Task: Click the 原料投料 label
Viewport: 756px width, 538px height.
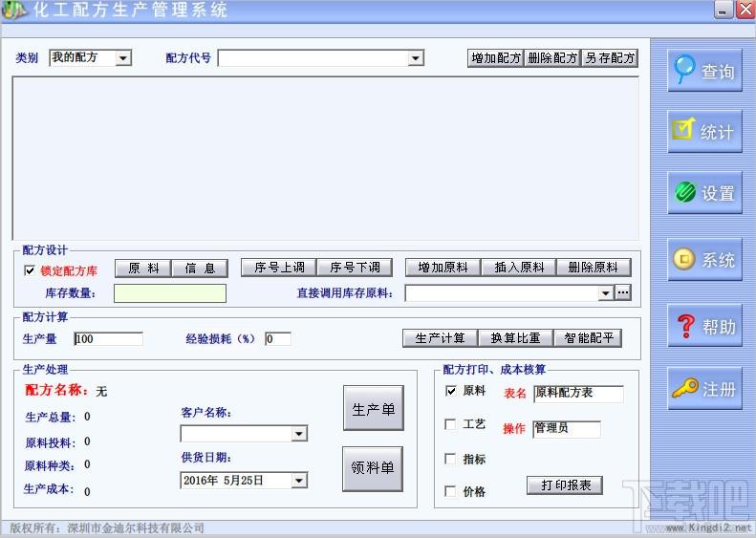Action: (50, 442)
